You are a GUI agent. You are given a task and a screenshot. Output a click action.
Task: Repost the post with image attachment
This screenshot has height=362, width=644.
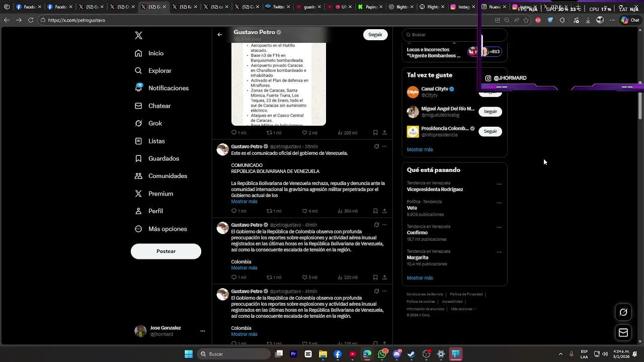(x=274, y=133)
